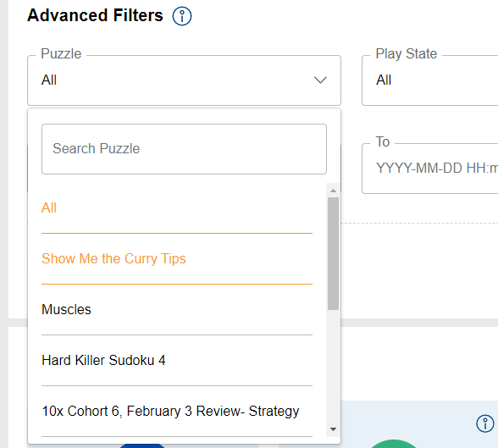Click the scrollbar down arrow in puzzle list
Screen dimensions: 498x448
coord(333,429)
